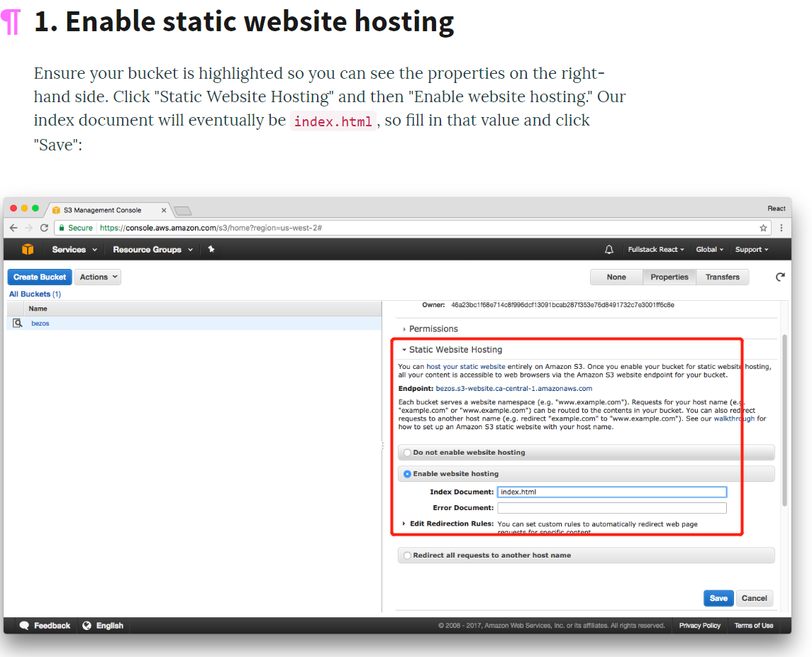Open the notifications bell icon
This screenshot has height=657, width=812.
click(x=609, y=249)
